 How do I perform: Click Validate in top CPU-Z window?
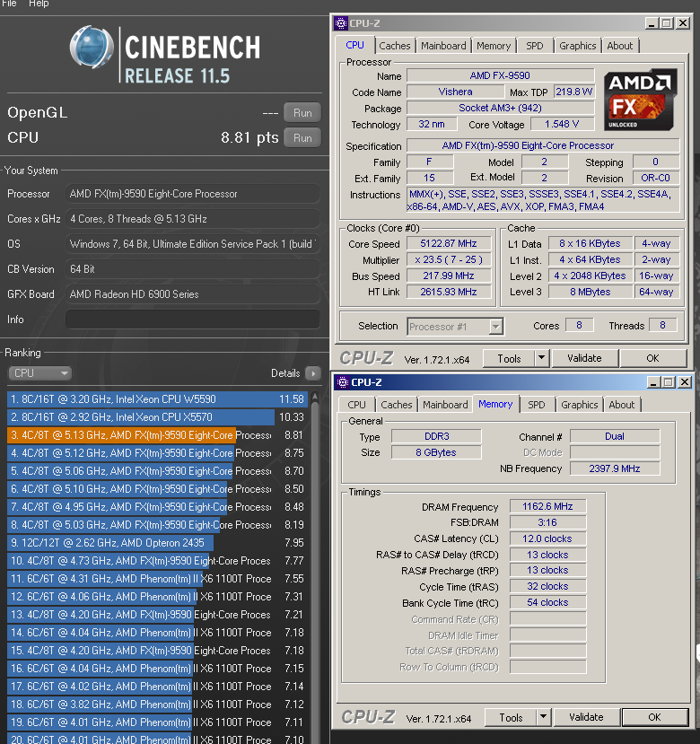click(584, 358)
